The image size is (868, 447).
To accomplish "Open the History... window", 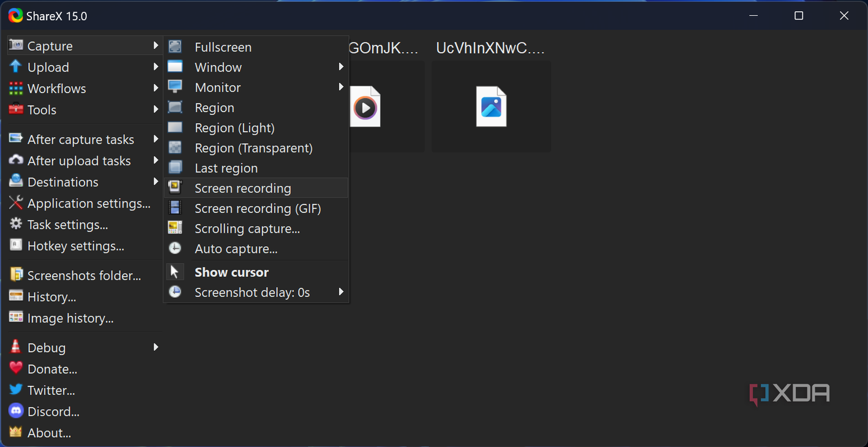I will coord(85,296).
